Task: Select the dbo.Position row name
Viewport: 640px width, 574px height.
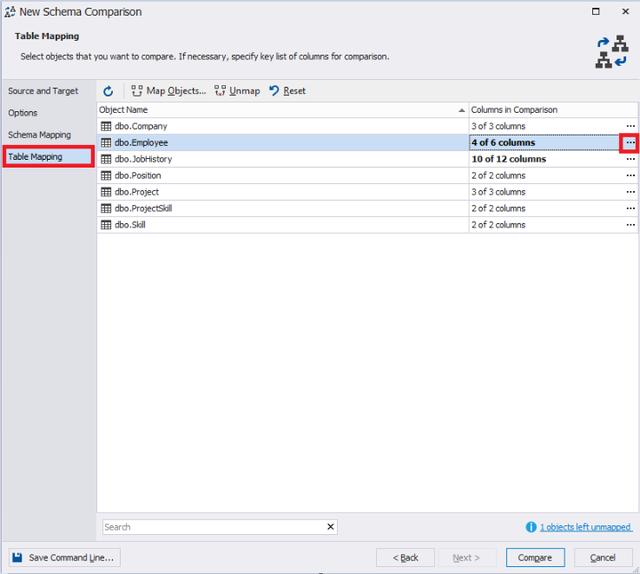Action: 138,176
